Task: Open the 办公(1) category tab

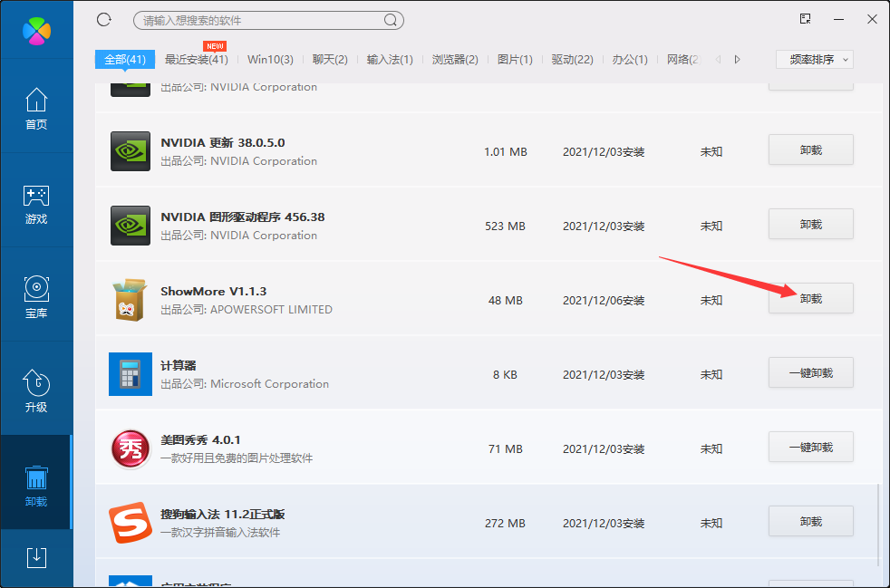Action: tap(630, 59)
